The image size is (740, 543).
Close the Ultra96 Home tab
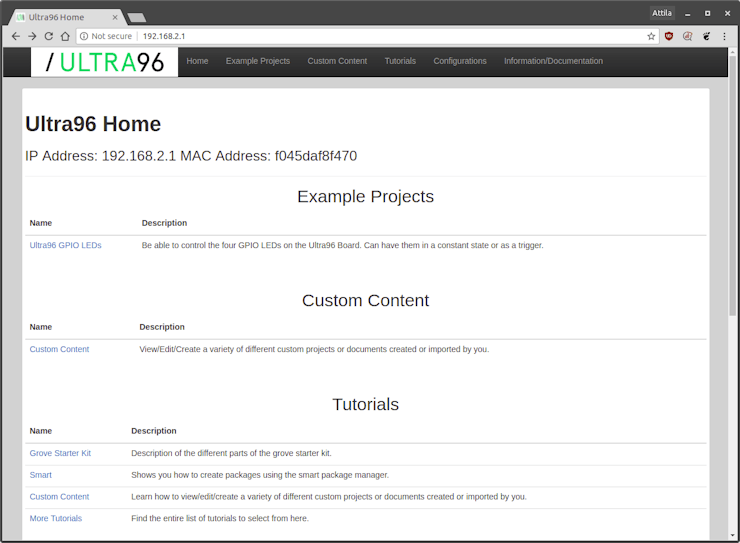pyautogui.click(x=115, y=17)
